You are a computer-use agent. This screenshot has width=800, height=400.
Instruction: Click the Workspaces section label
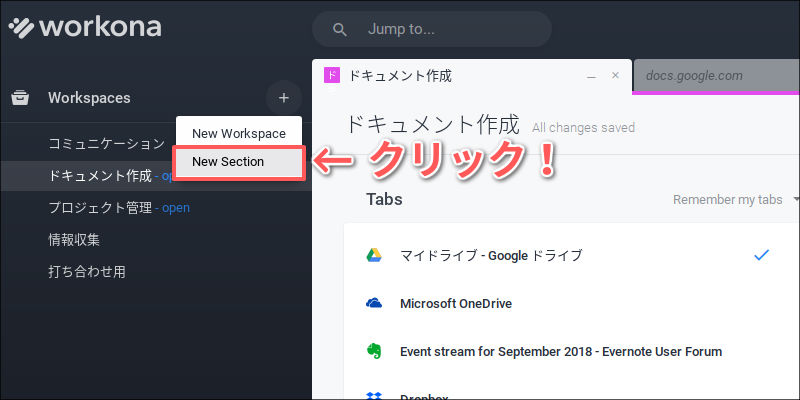[89, 97]
